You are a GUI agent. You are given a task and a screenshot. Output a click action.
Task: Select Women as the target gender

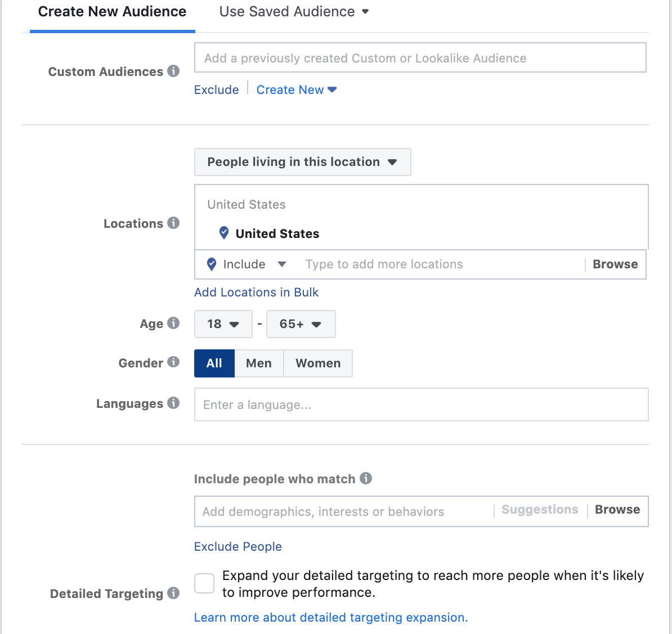317,363
